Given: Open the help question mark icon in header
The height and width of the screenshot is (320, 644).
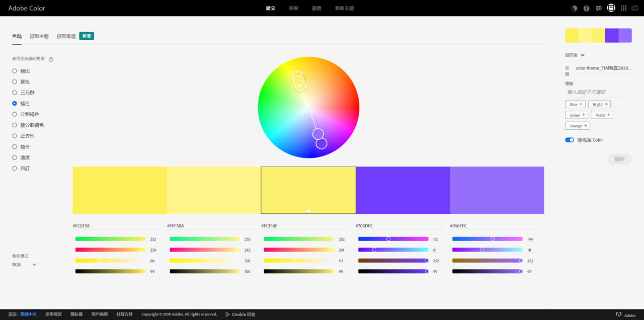Looking at the screenshot, I should [587, 9].
